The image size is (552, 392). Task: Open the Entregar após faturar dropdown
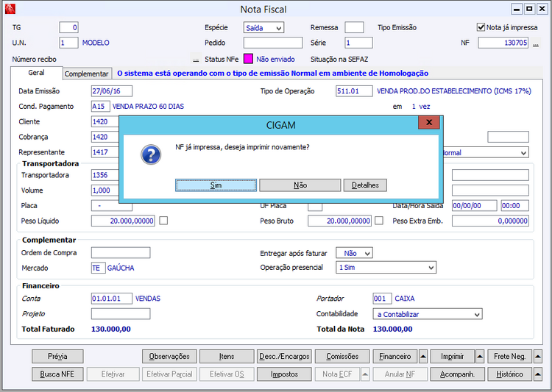coord(354,253)
